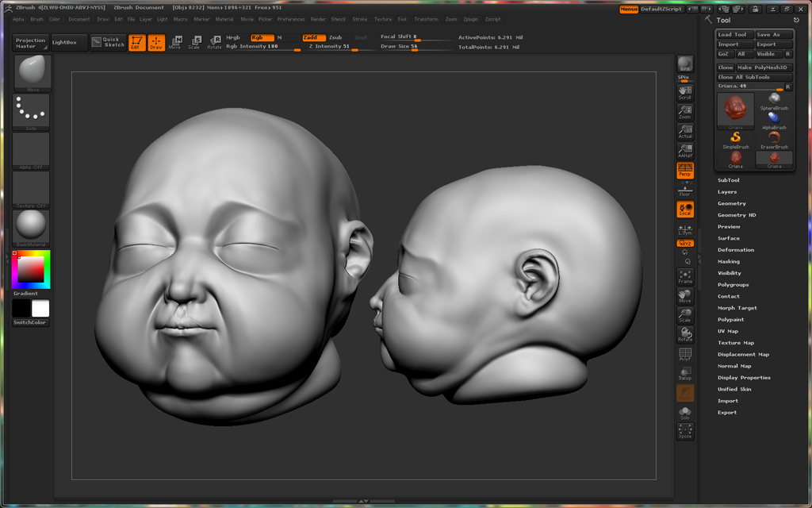Screen dimensions: 812x508
Task: Expand the Polygroups subpalette
Action: pos(733,285)
